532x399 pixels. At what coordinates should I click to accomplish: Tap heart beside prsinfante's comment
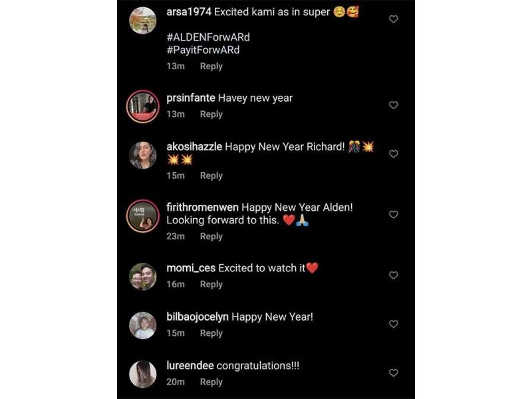click(x=393, y=105)
